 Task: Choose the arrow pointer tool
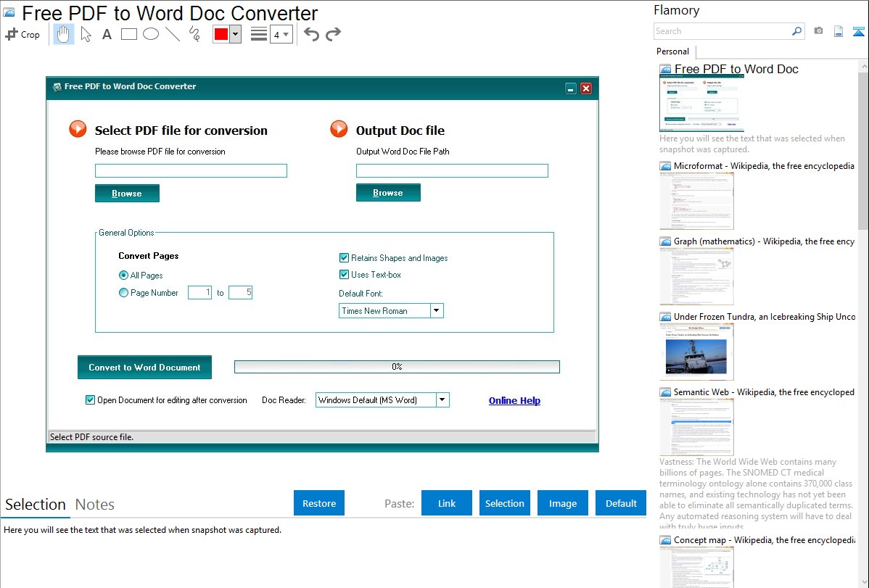(x=86, y=34)
